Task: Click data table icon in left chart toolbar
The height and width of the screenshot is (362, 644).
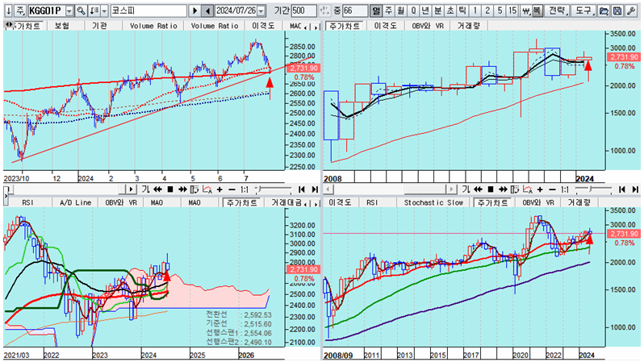Action: coord(194,189)
